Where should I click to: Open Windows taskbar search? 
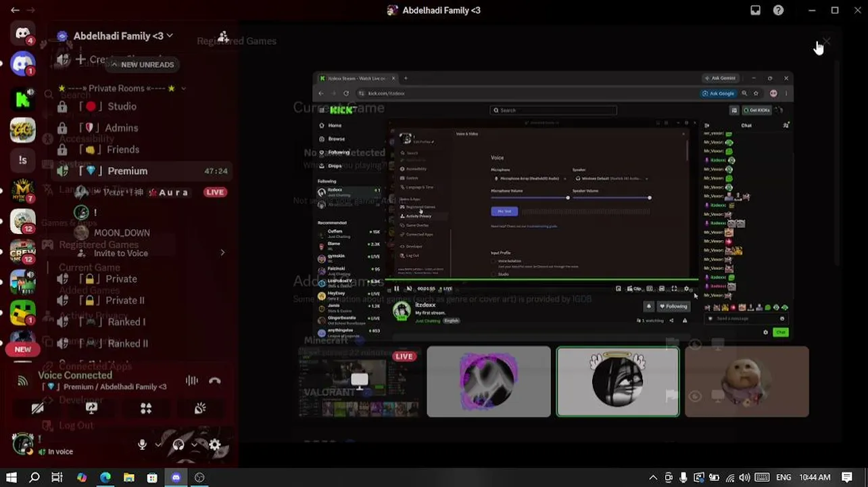(x=34, y=478)
